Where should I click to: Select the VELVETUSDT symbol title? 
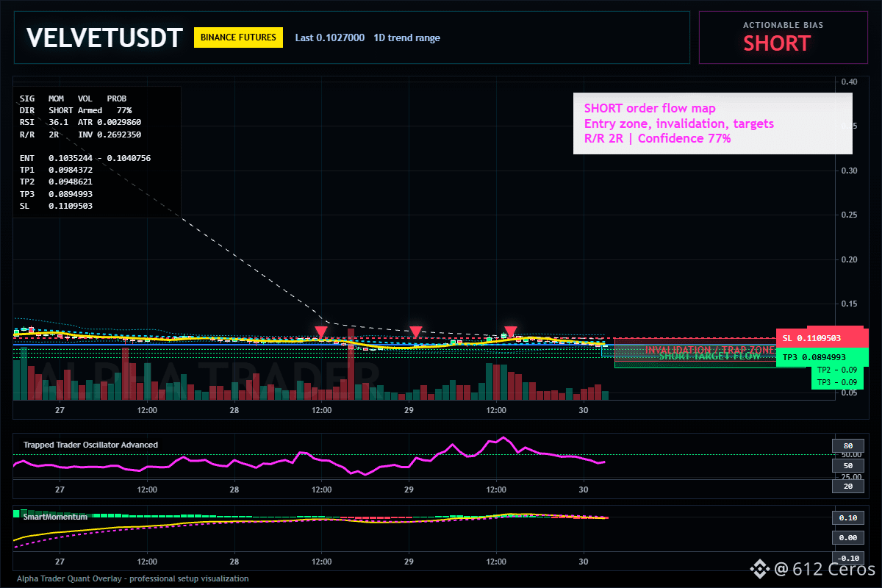103,37
